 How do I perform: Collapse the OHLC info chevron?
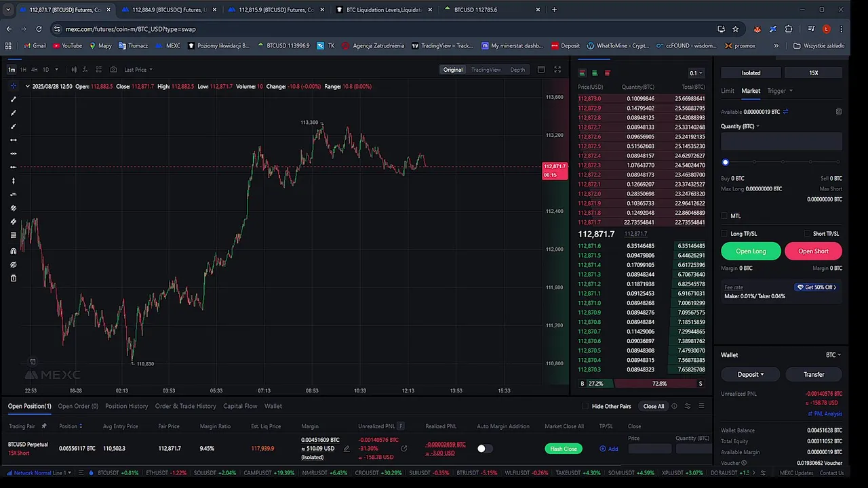coord(27,86)
